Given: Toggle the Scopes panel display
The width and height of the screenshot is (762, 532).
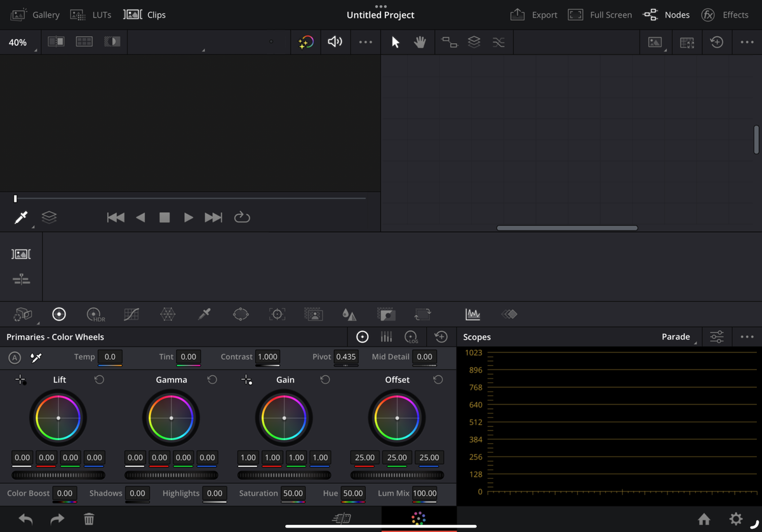Looking at the screenshot, I should point(472,314).
